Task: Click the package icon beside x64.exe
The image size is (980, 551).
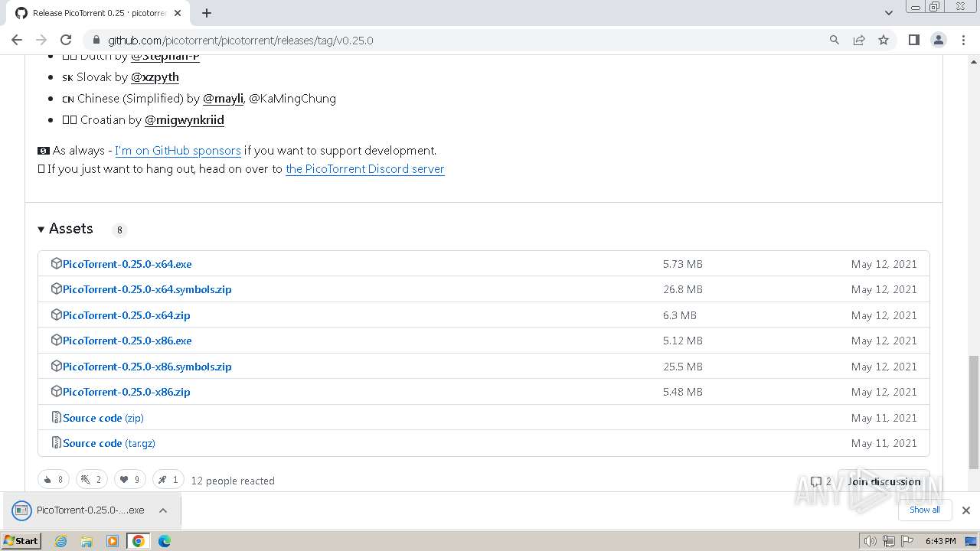Action: click(x=56, y=263)
